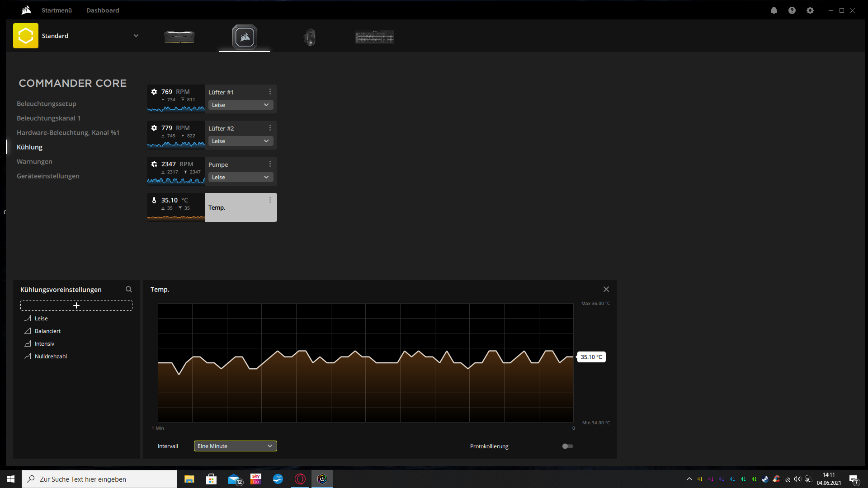This screenshot has width=868, height=488.
Task: Open iCUE settings gear icon
Action: pyautogui.click(x=810, y=10)
